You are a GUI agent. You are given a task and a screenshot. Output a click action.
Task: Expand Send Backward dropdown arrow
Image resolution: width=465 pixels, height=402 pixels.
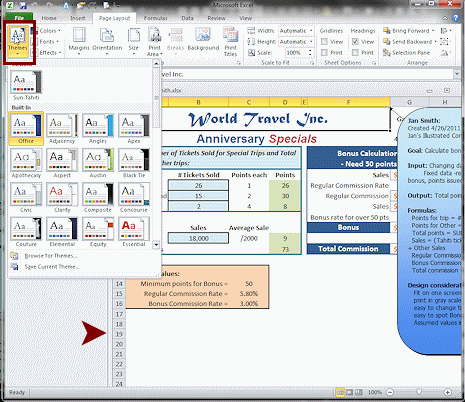point(435,42)
